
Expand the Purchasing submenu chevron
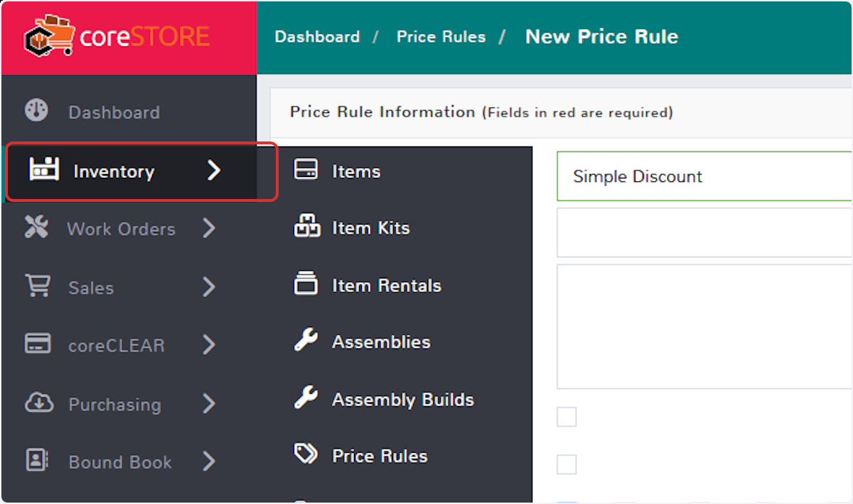pos(208,404)
